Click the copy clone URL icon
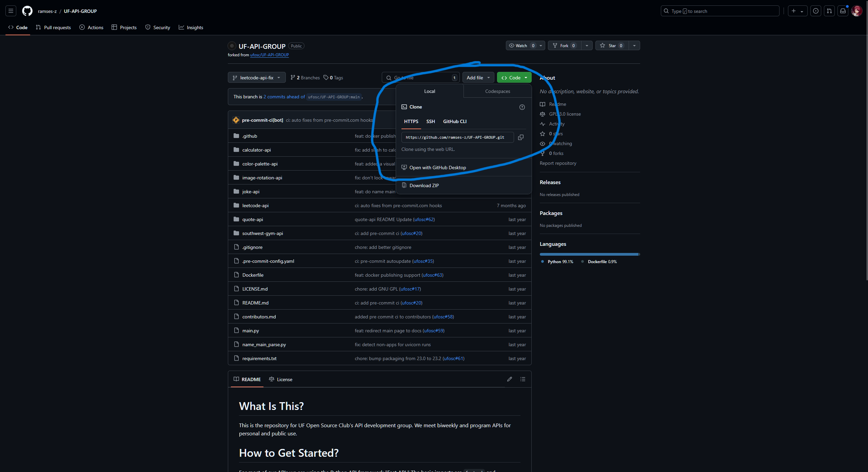Viewport: 868px width, 472px height. pos(521,137)
